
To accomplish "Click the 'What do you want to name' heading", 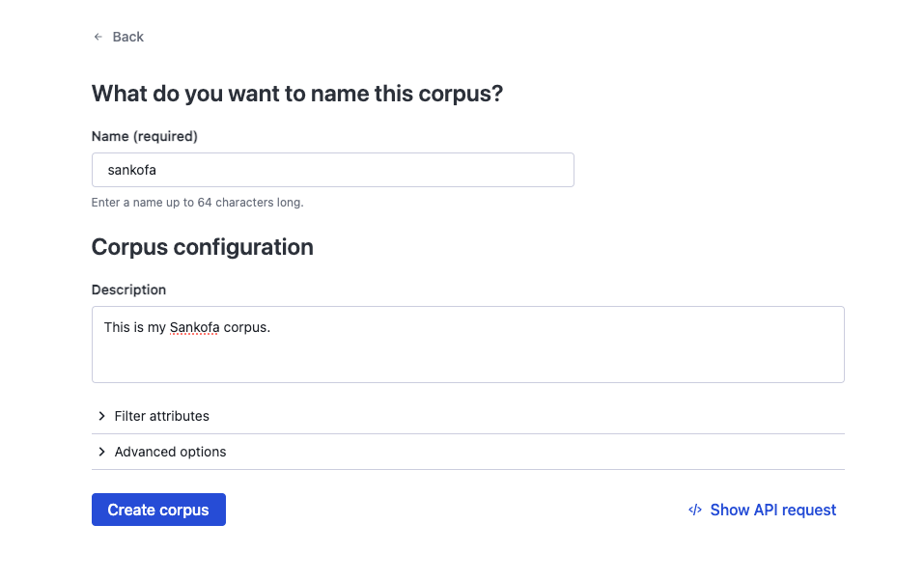I will point(297,94).
